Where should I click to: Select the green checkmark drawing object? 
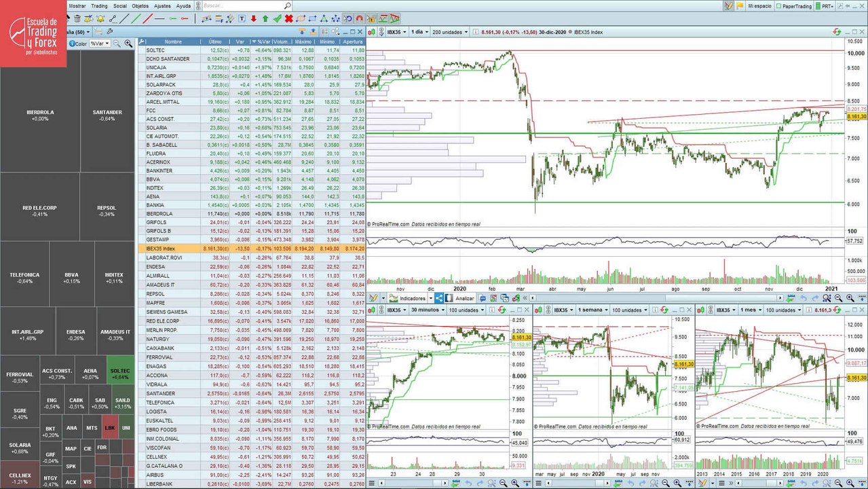pos(278,18)
